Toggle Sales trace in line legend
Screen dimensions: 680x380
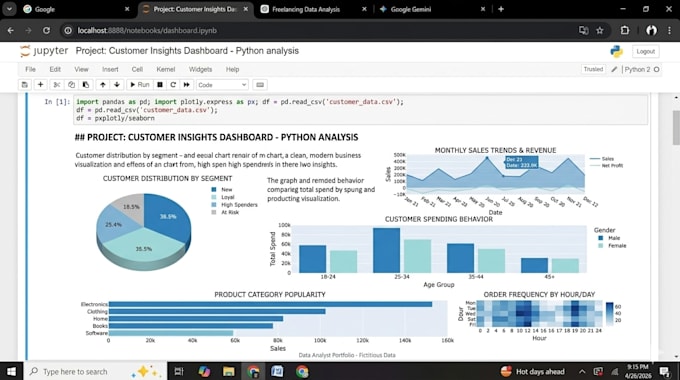click(602, 159)
